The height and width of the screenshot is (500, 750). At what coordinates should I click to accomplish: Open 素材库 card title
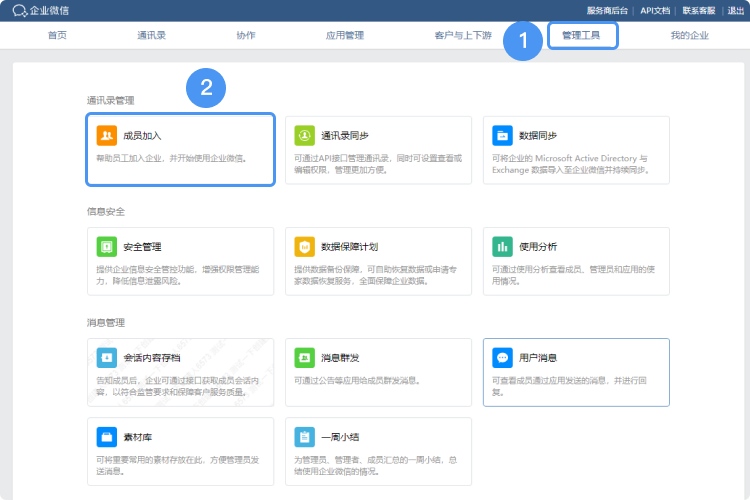click(x=137, y=437)
